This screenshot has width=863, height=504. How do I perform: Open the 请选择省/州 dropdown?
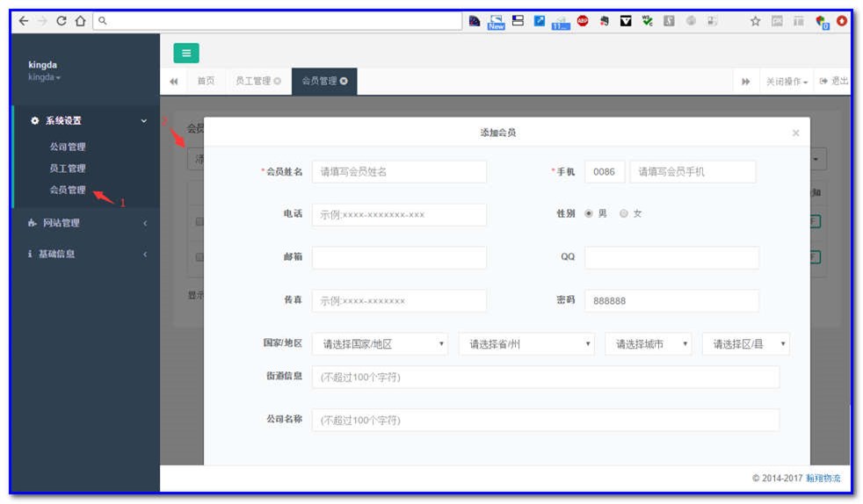(x=526, y=344)
